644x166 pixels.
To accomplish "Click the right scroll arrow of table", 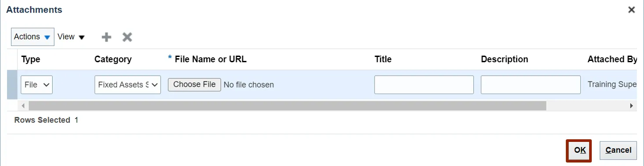I will 632,106.
